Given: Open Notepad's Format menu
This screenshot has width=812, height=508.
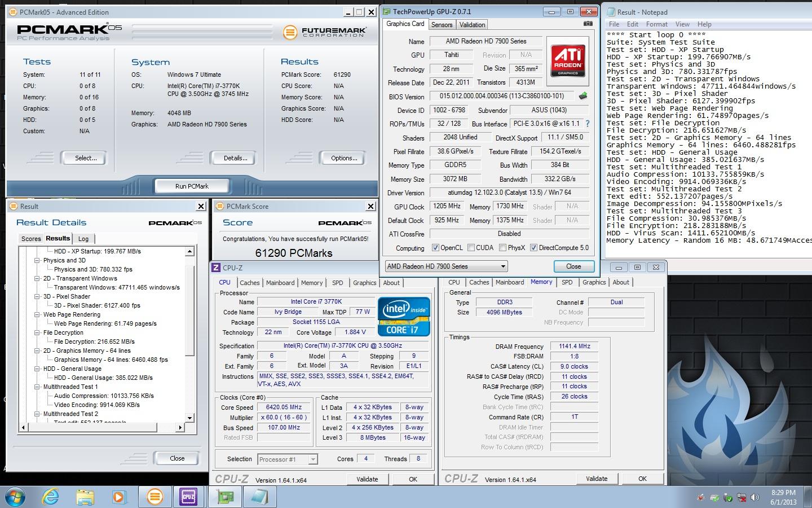Looking at the screenshot, I should tap(656, 24).
